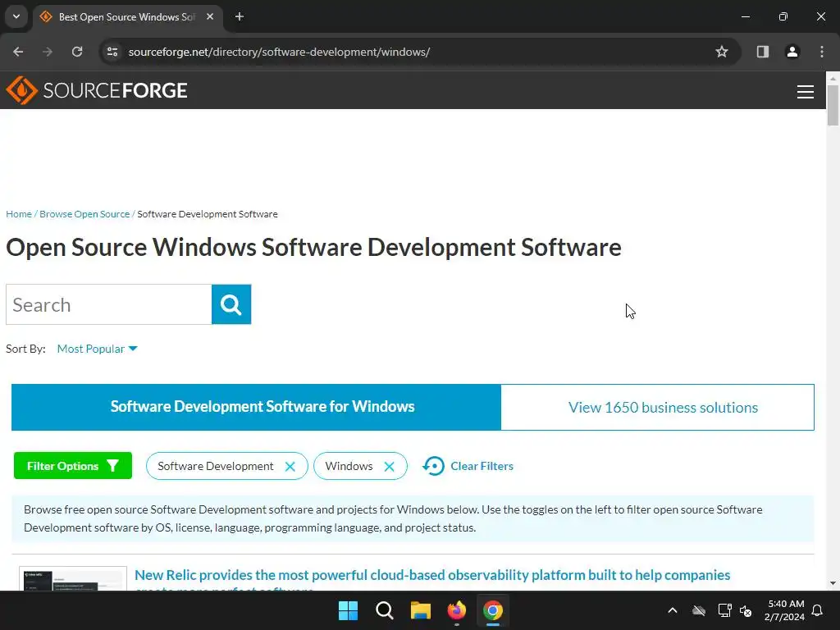Screen dimensions: 840x630
Task: Click the OneDrive cloud tray icon
Action: [699, 610]
